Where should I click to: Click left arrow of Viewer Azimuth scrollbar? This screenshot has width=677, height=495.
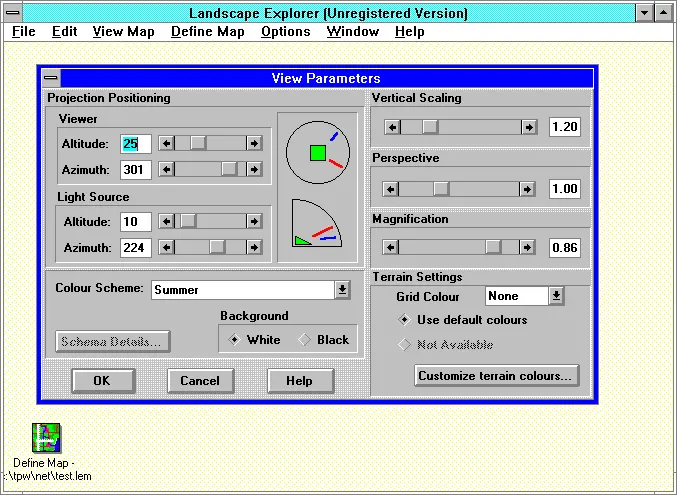click(x=167, y=170)
